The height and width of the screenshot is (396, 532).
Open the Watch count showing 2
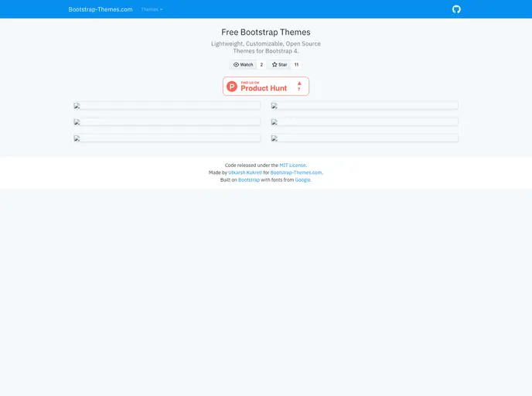point(261,64)
